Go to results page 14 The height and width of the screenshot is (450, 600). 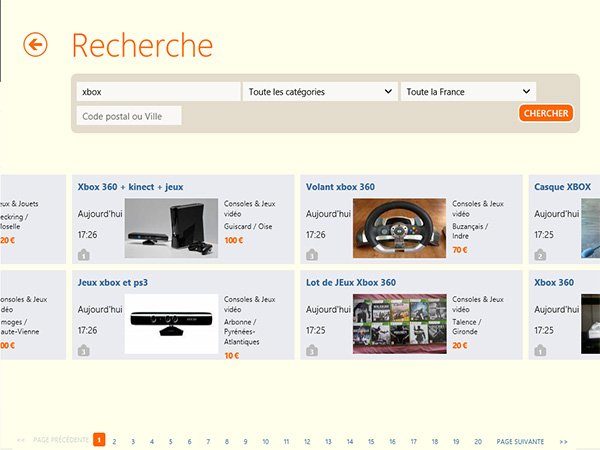click(x=350, y=441)
